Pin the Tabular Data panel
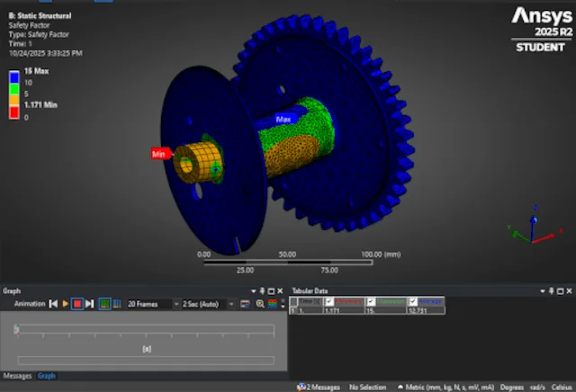Screen dimensions: 576x392 pyautogui.click(x=552, y=291)
